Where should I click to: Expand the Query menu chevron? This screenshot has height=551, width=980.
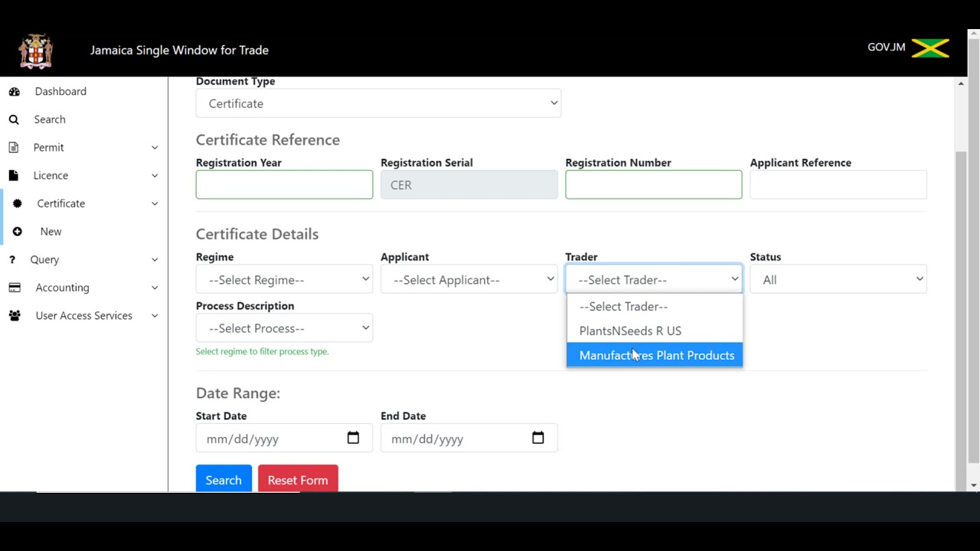[155, 259]
